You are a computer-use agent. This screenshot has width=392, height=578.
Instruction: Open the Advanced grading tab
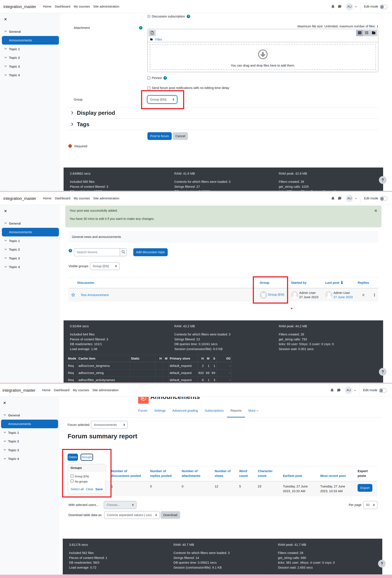185,411
